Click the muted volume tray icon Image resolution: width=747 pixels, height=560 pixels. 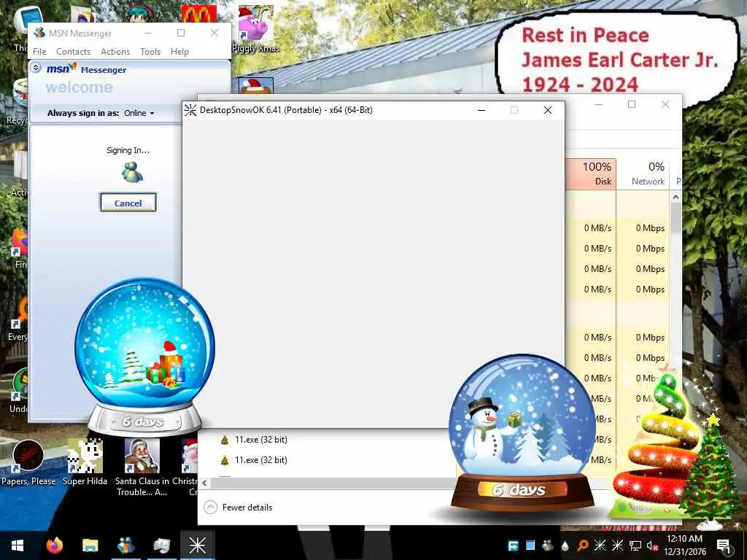tap(652, 545)
